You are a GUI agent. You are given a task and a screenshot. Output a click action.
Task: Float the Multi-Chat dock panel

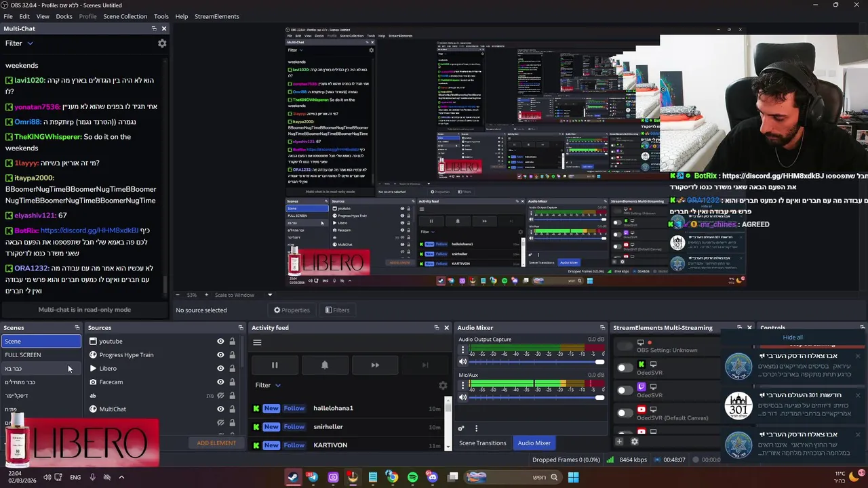154,28
